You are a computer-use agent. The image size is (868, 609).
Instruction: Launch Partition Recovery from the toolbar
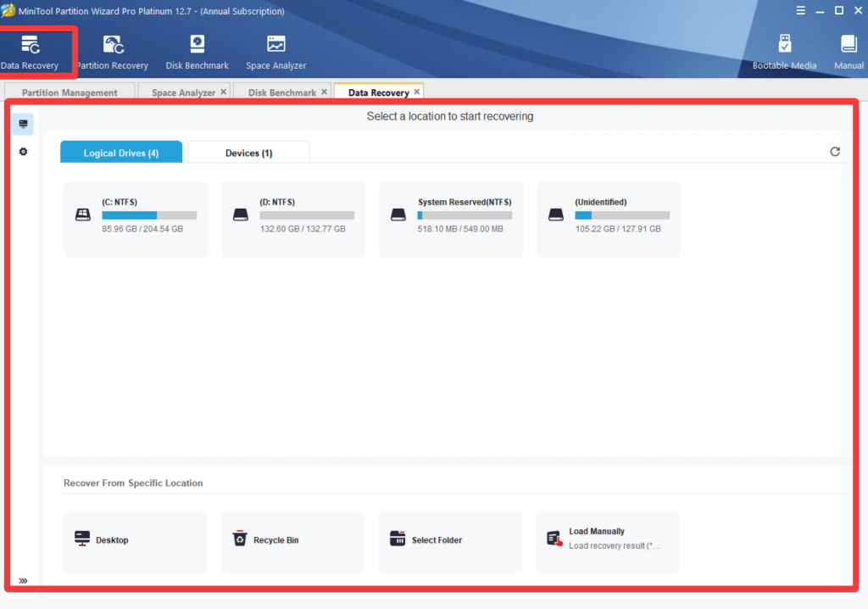113,53
